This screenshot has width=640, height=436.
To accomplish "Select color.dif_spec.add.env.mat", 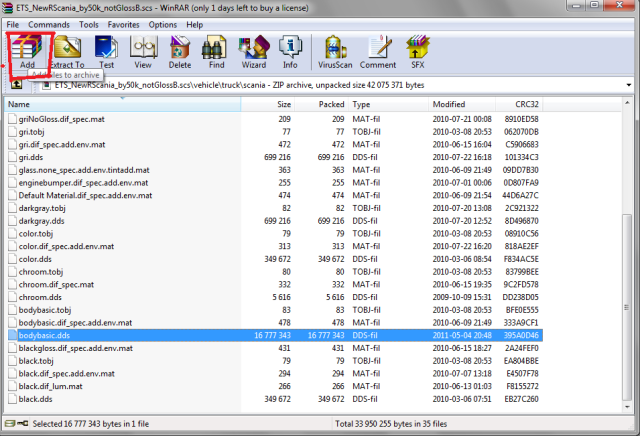I will tap(66, 246).
